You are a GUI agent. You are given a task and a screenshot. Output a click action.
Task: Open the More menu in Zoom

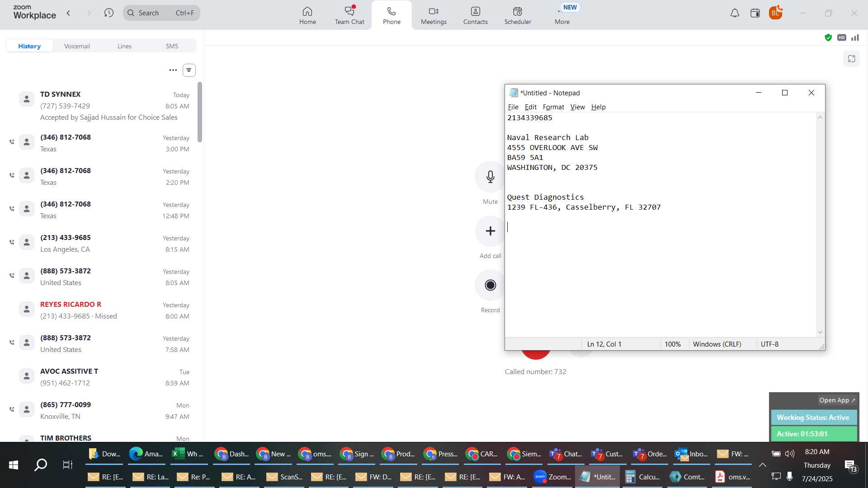click(x=562, y=15)
